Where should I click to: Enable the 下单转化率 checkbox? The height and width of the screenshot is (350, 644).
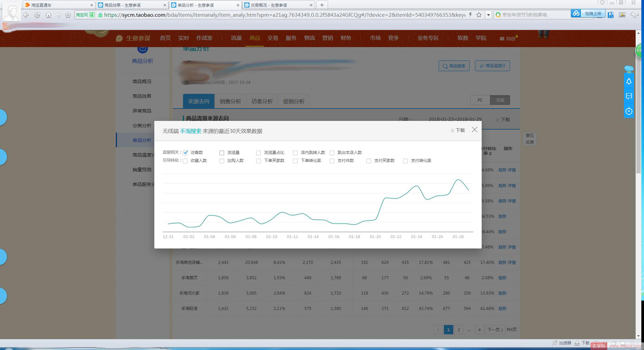[x=295, y=161]
